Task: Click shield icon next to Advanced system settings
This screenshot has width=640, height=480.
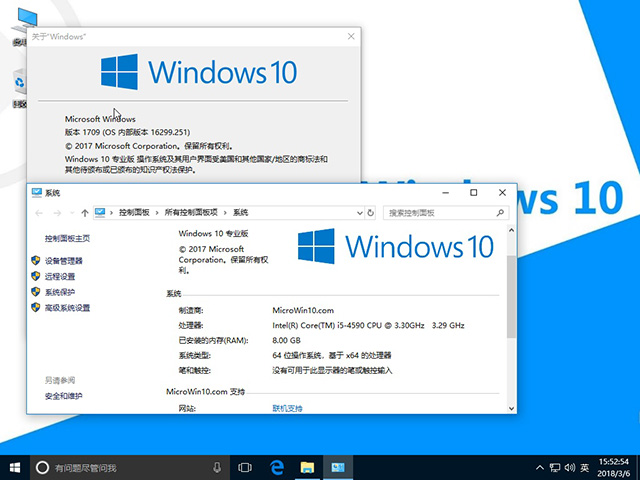Action: click(36, 307)
